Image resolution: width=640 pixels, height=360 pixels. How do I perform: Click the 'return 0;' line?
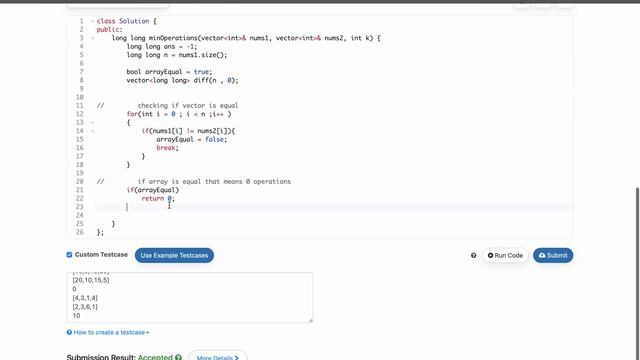pos(158,199)
